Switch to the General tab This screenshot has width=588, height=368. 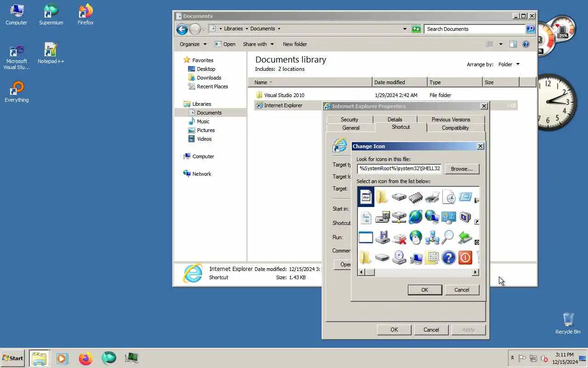(351, 128)
